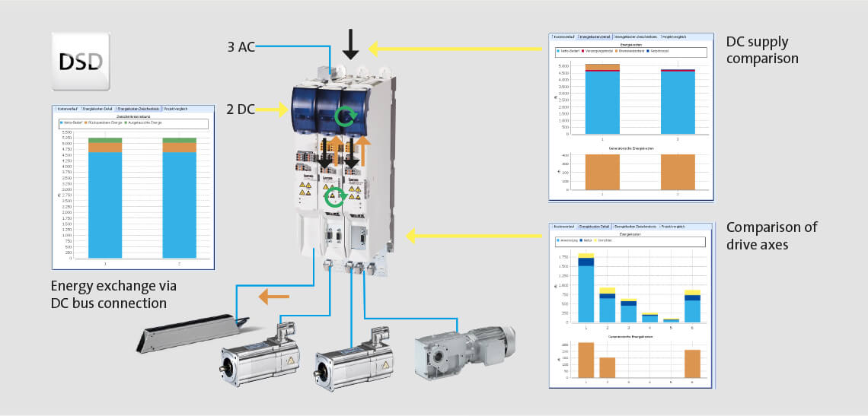Image resolution: width=868 pixels, height=416 pixels.
Task: Select Energiekosten Detail tab in the drive axes window
Action: [594, 227]
